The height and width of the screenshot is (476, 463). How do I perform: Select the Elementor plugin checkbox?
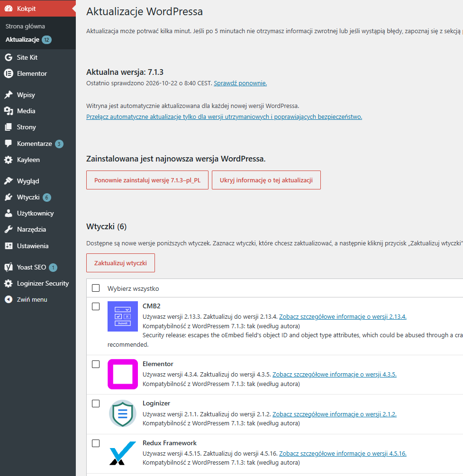point(96,364)
